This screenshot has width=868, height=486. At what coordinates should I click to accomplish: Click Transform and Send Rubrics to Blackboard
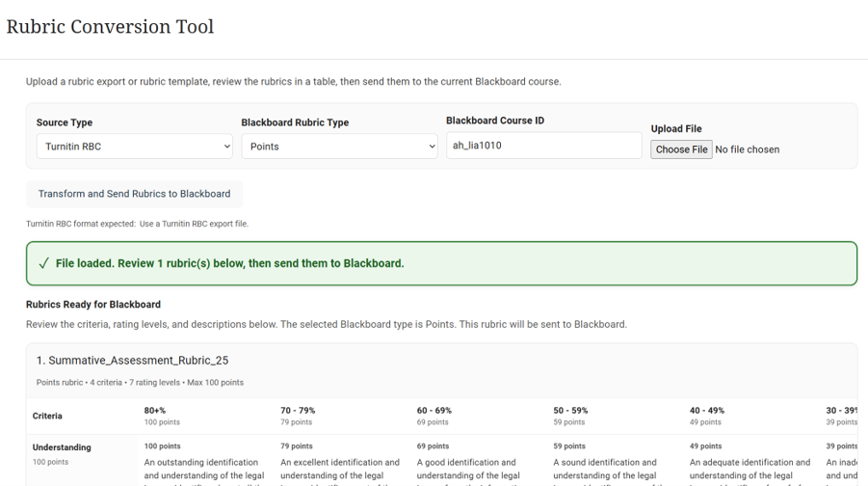(x=135, y=194)
